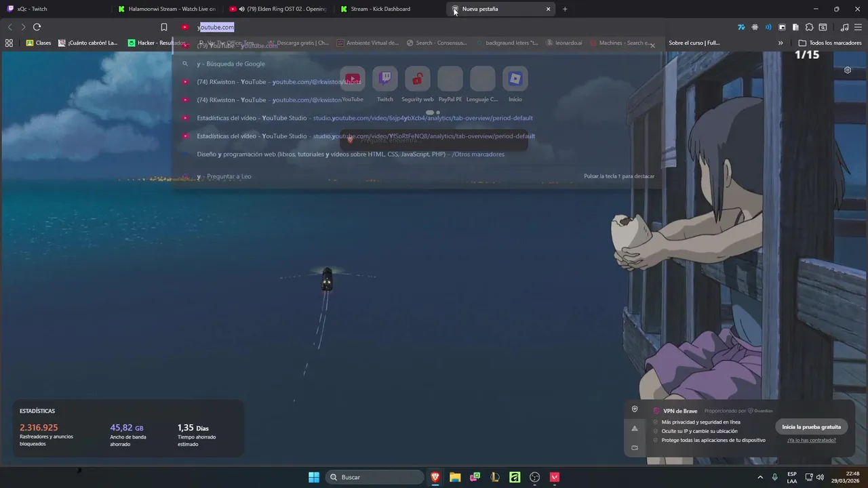
Task: Switch to the Elden Ring OST 02 tab
Action: (x=278, y=9)
